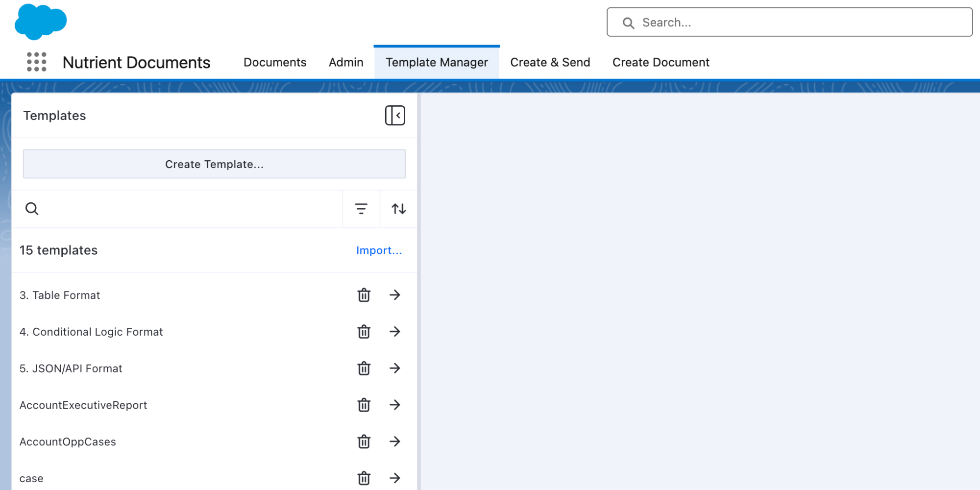Delete the 4. Conditional Logic Format template
This screenshot has width=980, height=490.
point(364,332)
